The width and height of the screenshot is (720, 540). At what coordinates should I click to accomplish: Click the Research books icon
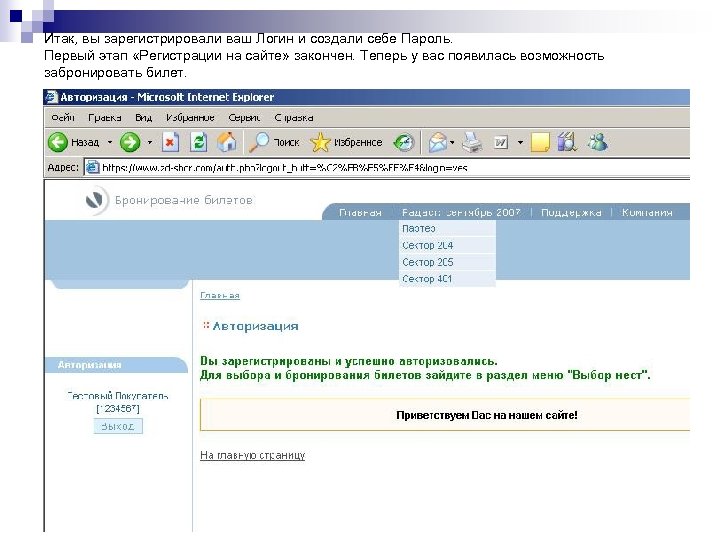(x=567, y=142)
